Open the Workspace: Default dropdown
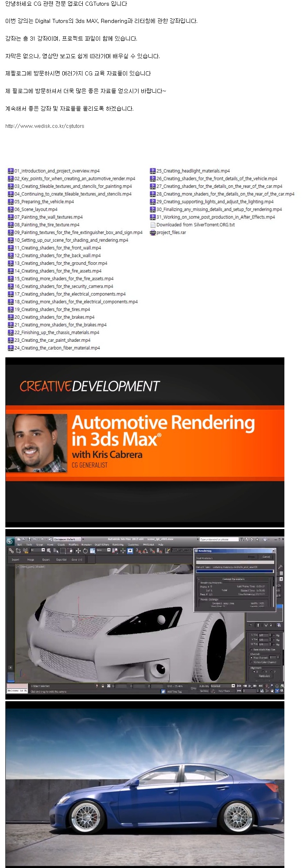The image size is (302, 868). (67, 539)
